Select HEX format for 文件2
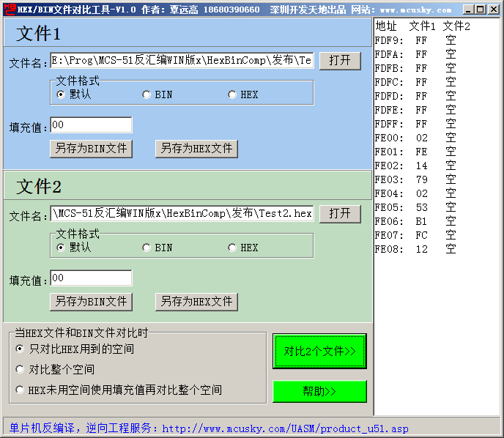Viewport: 504px width, 438px height. click(x=232, y=248)
